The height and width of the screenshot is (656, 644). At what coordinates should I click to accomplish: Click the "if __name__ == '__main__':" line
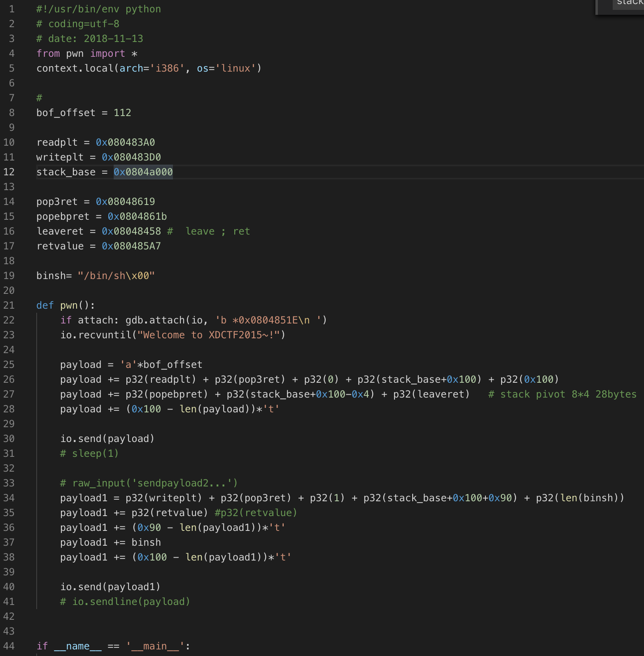pyautogui.click(x=113, y=646)
